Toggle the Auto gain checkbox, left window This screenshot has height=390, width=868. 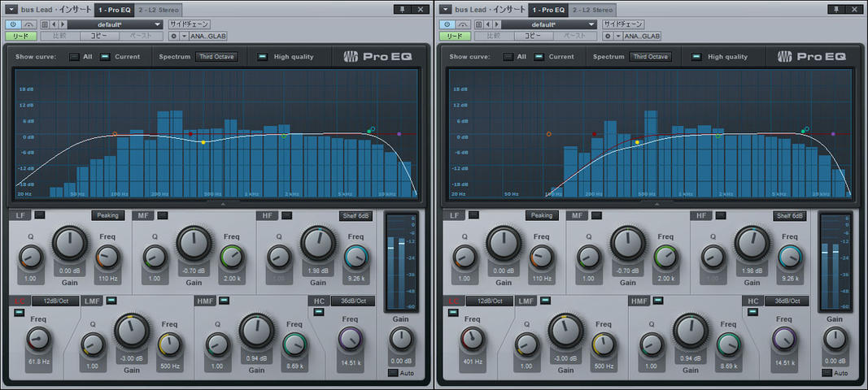tap(393, 373)
